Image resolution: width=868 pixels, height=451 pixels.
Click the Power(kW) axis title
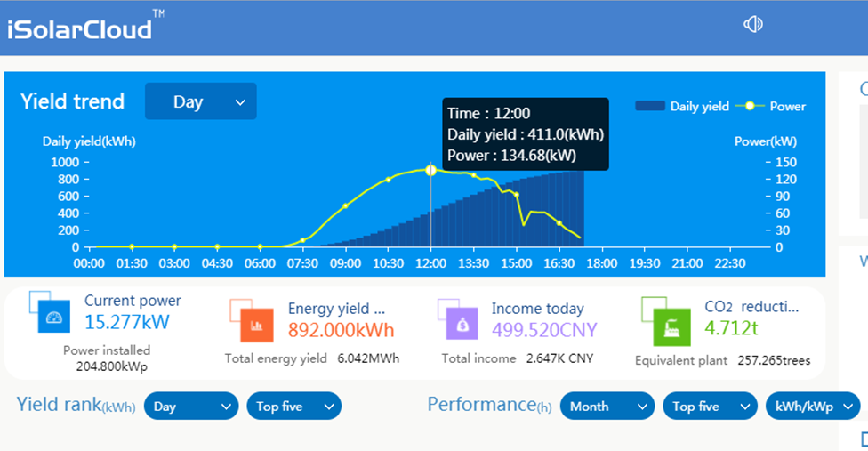point(766,141)
